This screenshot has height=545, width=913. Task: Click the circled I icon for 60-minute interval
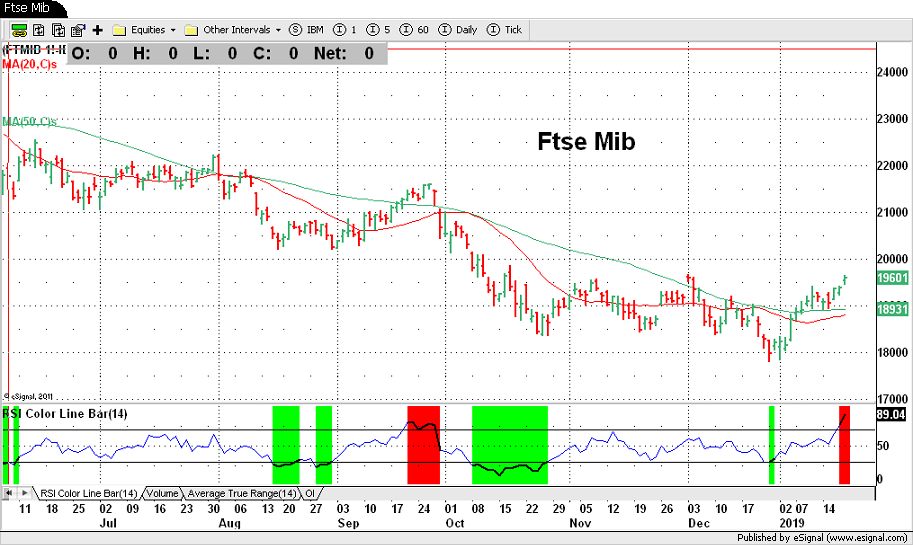click(406, 30)
